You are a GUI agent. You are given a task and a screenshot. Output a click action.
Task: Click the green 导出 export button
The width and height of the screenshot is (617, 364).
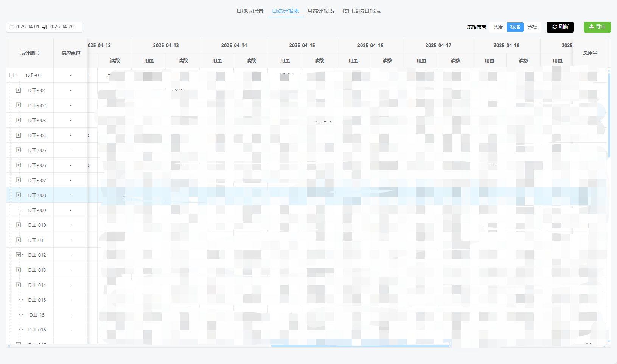coord(597,27)
